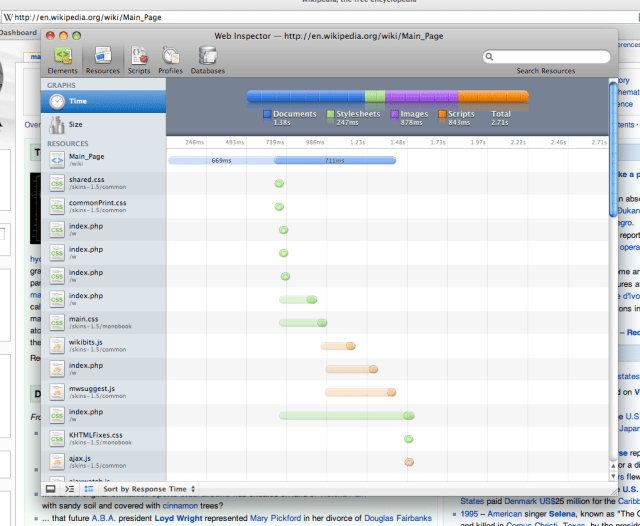Click the mwsuggest.js timeline bar
The image size is (640, 526).
pyautogui.click(x=360, y=393)
